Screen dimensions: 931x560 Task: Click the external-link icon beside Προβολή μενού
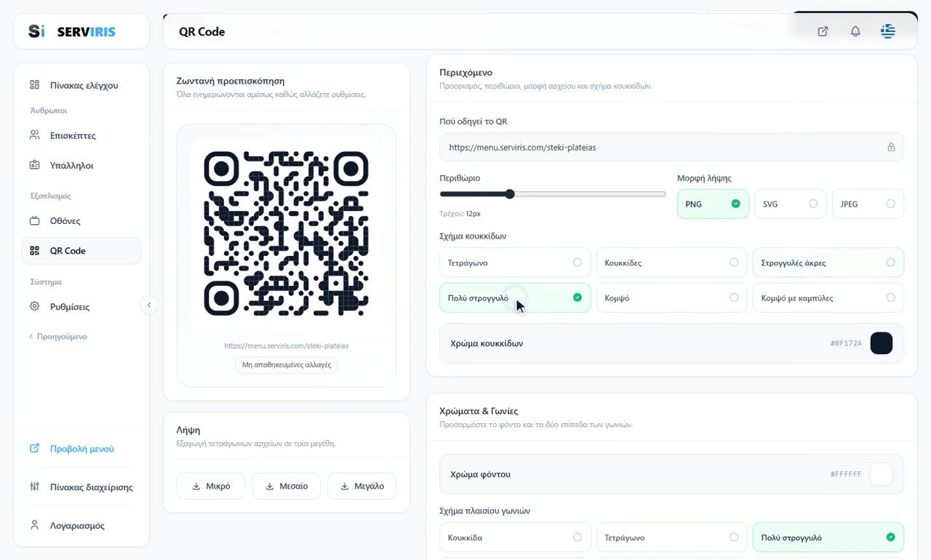34,449
